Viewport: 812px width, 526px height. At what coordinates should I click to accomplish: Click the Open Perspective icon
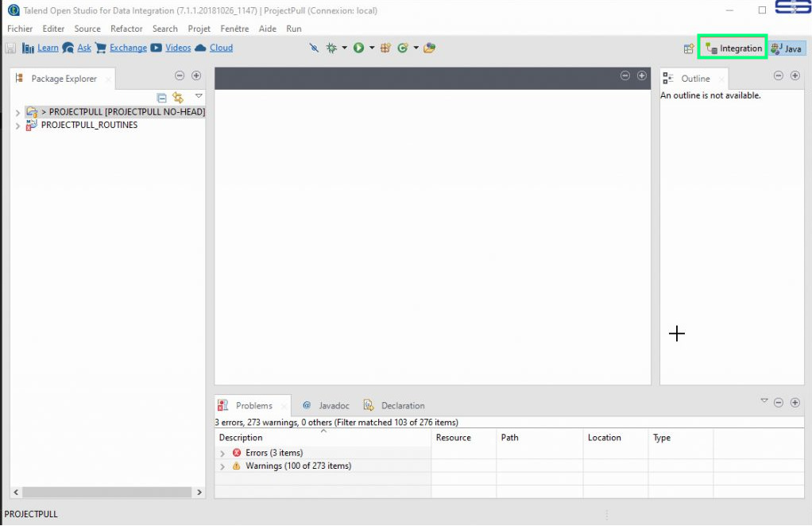pos(689,48)
